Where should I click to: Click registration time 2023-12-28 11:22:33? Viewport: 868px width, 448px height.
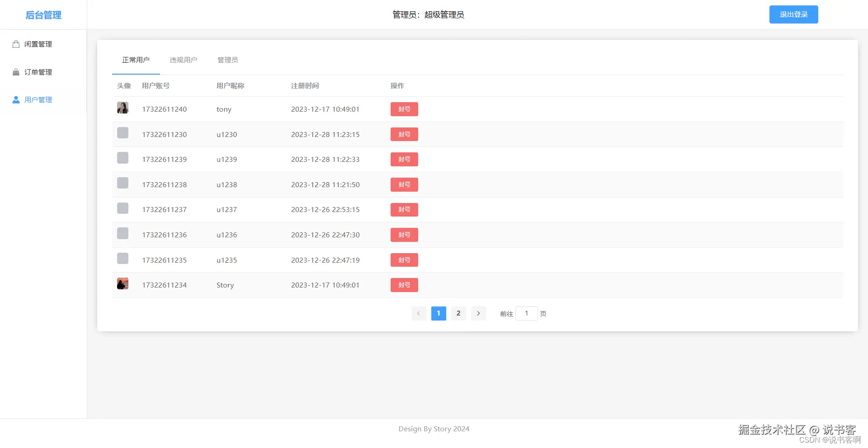(325, 159)
